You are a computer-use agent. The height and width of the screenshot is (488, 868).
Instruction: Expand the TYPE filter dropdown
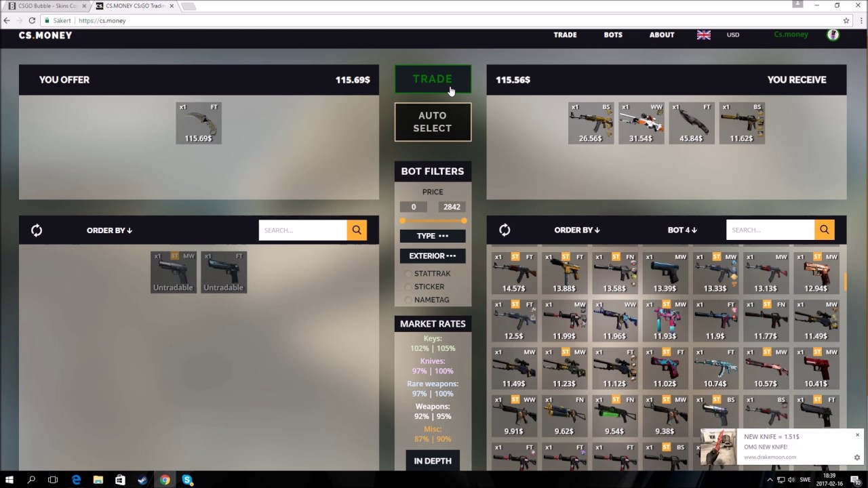click(x=433, y=236)
